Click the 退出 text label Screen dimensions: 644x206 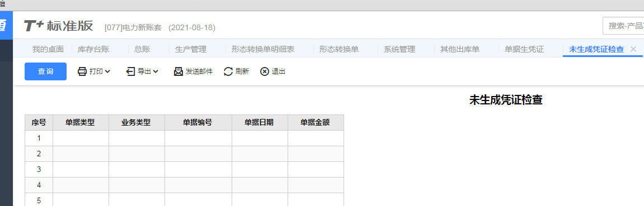click(279, 71)
